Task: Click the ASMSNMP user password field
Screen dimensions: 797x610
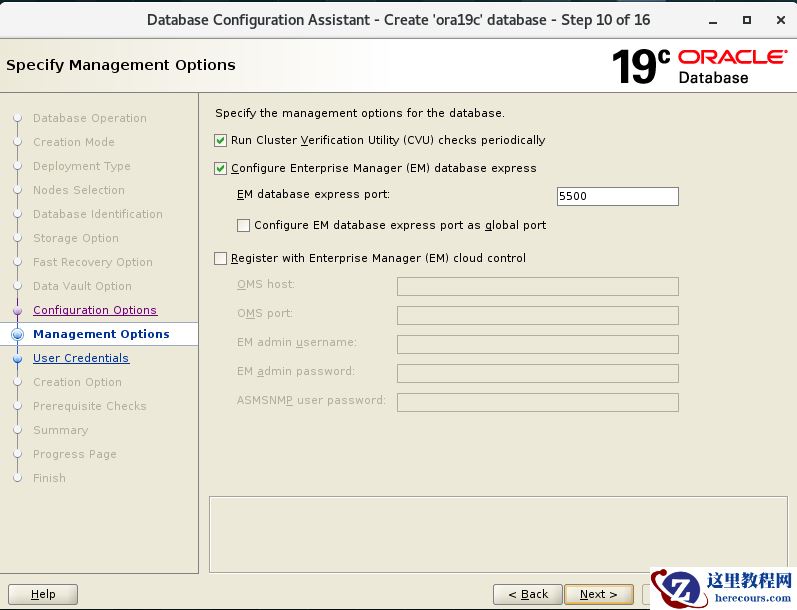Action: pos(538,402)
